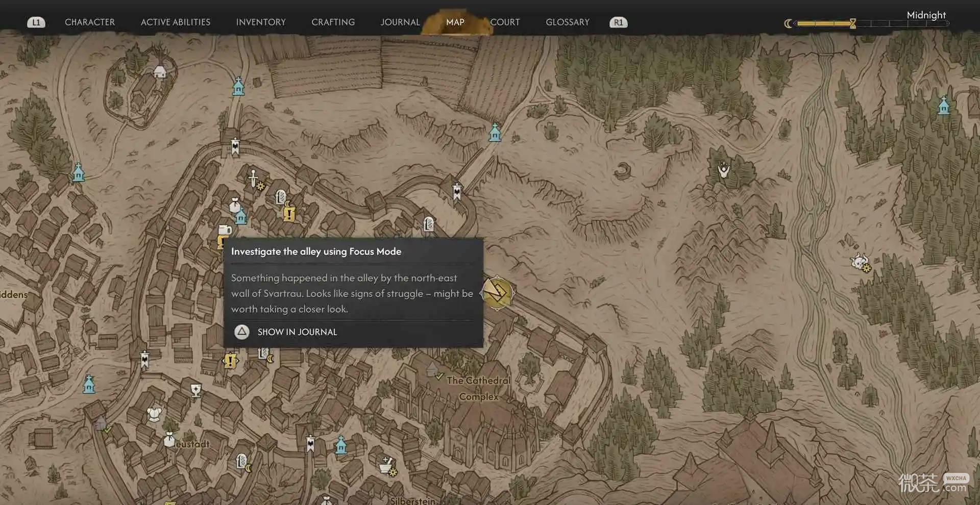This screenshot has width=980, height=505.
Task: Click the beer mug tavern icon
Action: (x=225, y=230)
